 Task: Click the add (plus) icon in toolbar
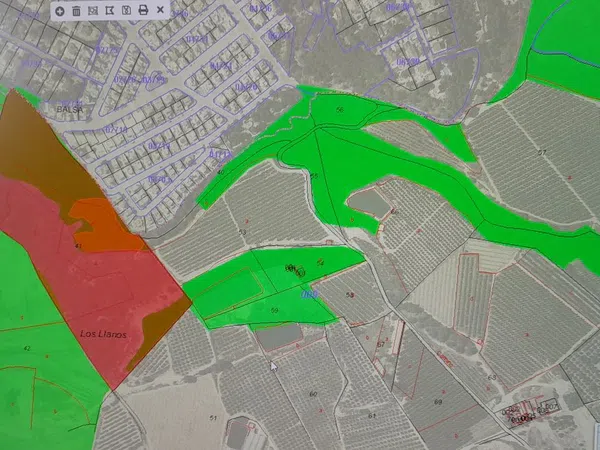(60, 10)
